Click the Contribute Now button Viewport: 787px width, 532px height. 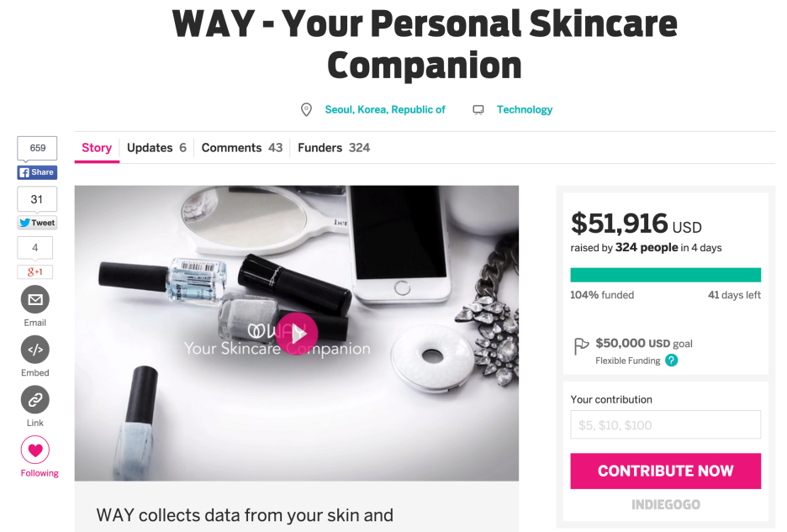[x=666, y=471]
